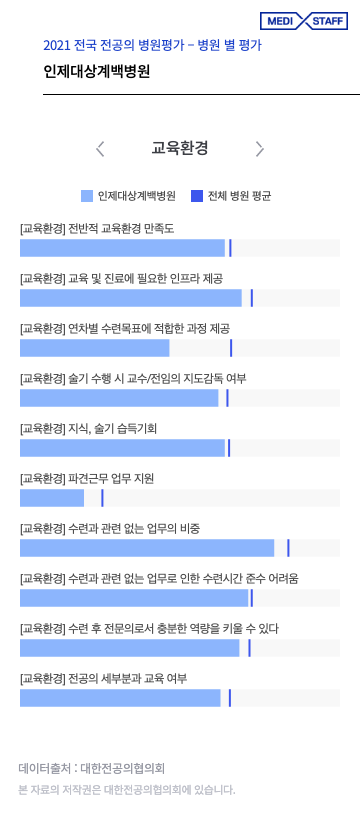This screenshot has height=829, width=360.
Task: Click the 전체 병원 평균 dark blue legend swatch
Action: pyautogui.click(x=197, y=196)
